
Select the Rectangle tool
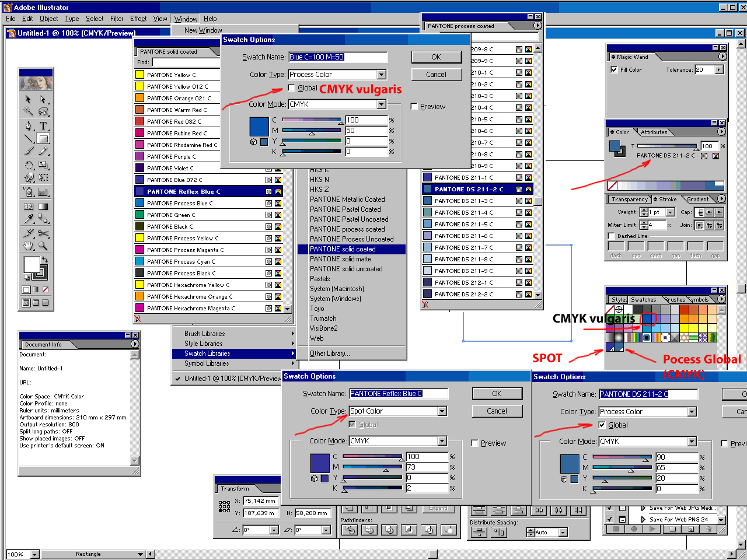(x=43, y=138)
